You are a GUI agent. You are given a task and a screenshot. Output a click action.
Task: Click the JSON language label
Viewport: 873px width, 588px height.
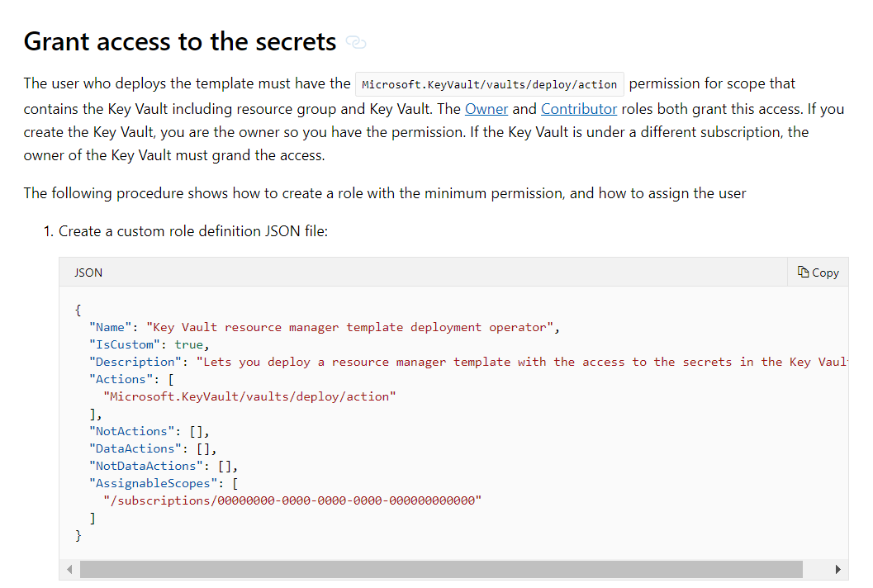coord(88,273)
